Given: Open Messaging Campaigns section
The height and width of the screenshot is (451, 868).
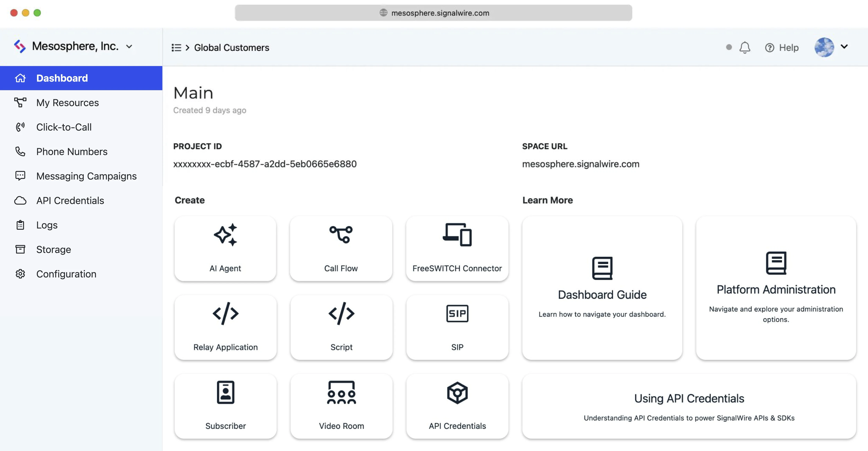Looking at the screenshot, I should click(86, 176).
